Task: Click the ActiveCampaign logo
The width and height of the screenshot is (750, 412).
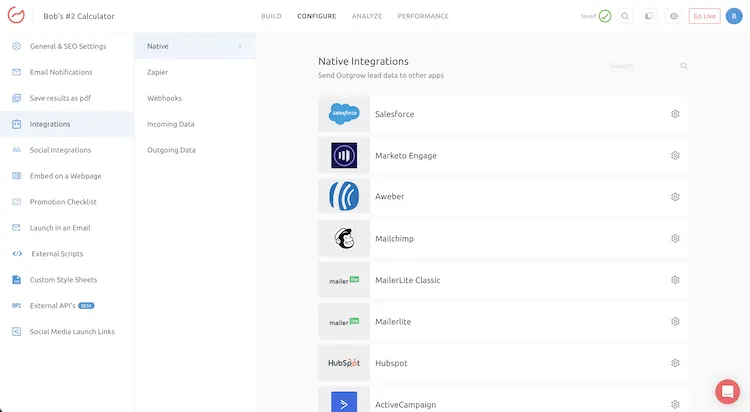Action: coord(344,402)
